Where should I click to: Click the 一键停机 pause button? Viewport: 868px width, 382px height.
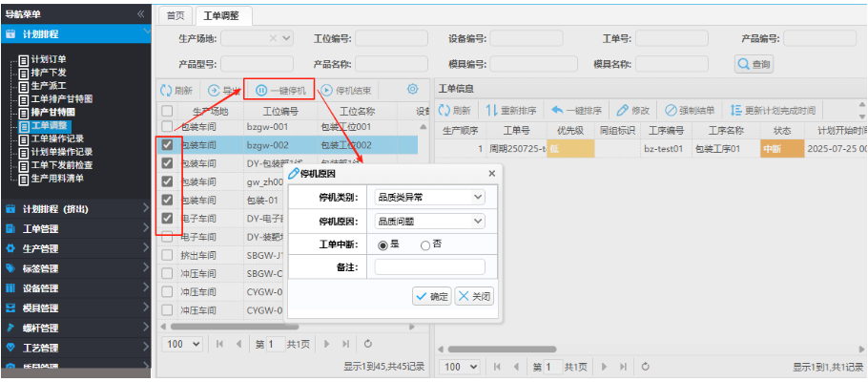tap(279, 90)
